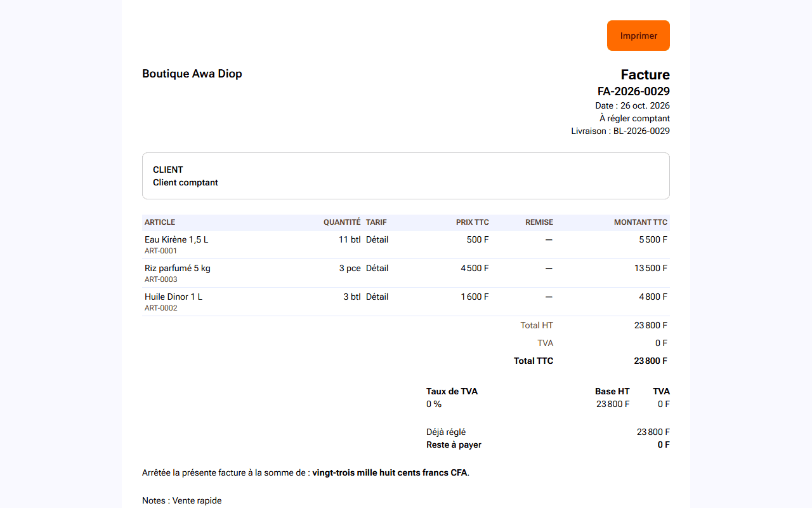Click the orange Imprimer button
This screenshot has height=508, width=812.
coord(638,36)
